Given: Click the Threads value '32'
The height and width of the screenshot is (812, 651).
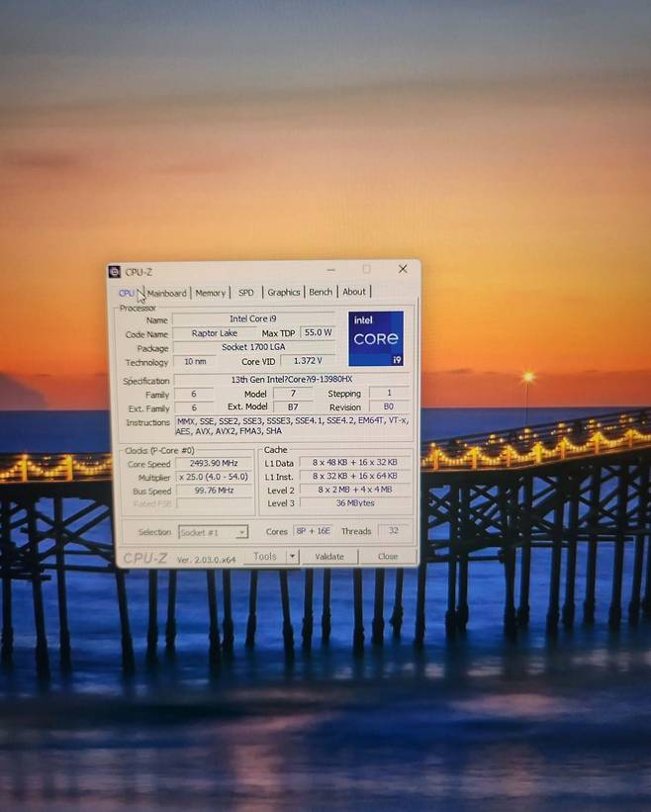Looking at the screenshot, I should pos(394,530).
